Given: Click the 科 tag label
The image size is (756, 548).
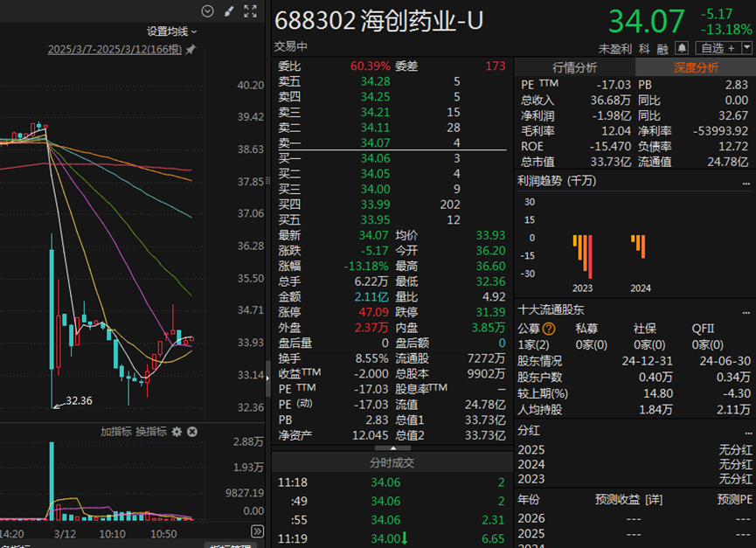Looking at the screenshot, I should pyautogui.click(x=644, y=49).
